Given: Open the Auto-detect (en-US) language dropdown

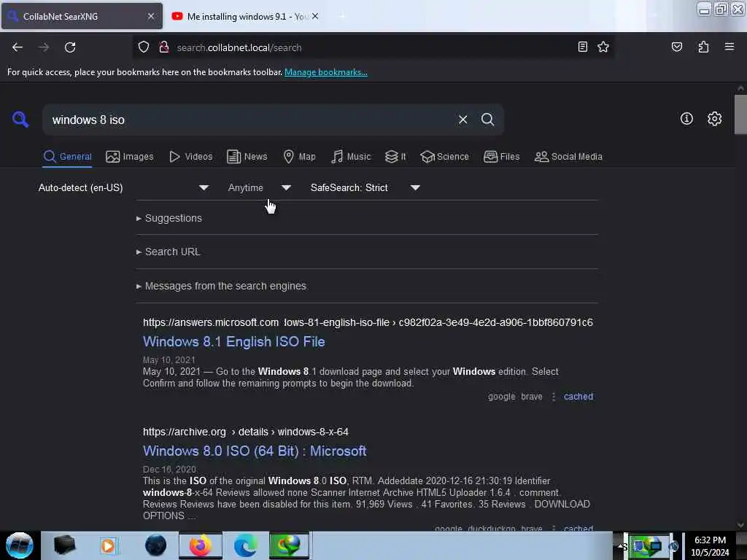Looking at the screenshot, I should [x=123, y=187].
